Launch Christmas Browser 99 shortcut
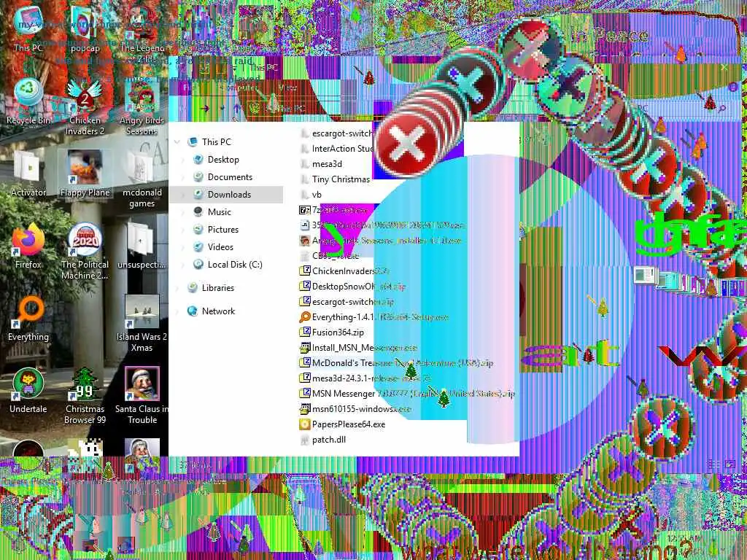The height and width of the screenshot is (560, 747). pos(85,396)
